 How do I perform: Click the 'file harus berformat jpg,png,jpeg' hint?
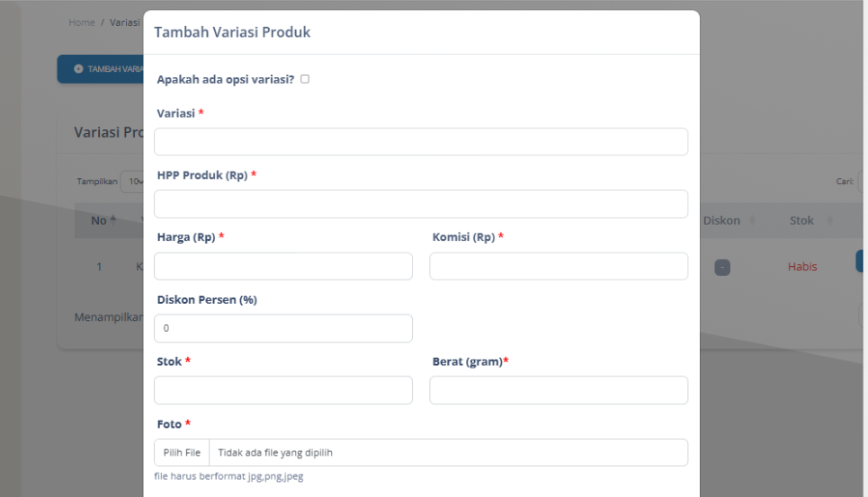pyautogui.click(x=228, y=476)
